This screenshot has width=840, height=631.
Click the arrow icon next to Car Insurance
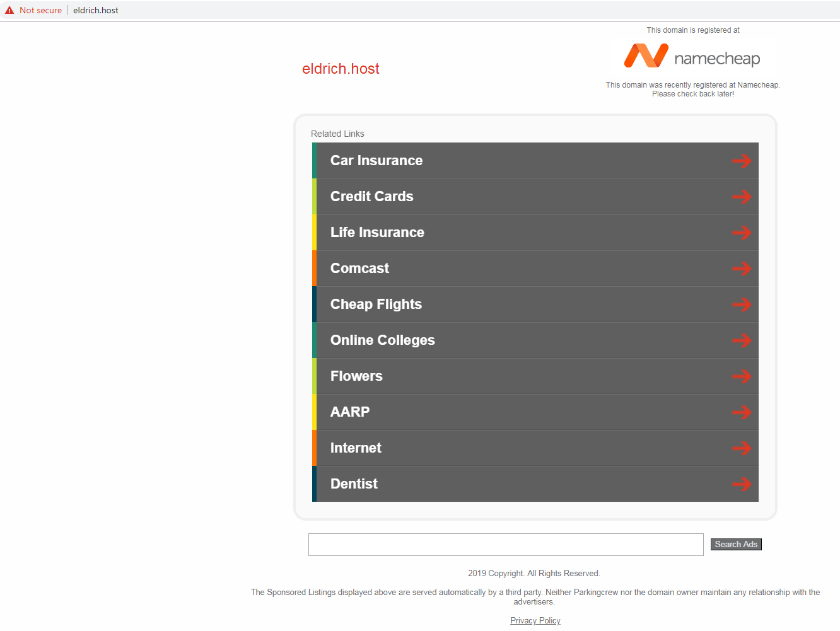(742, 161)
